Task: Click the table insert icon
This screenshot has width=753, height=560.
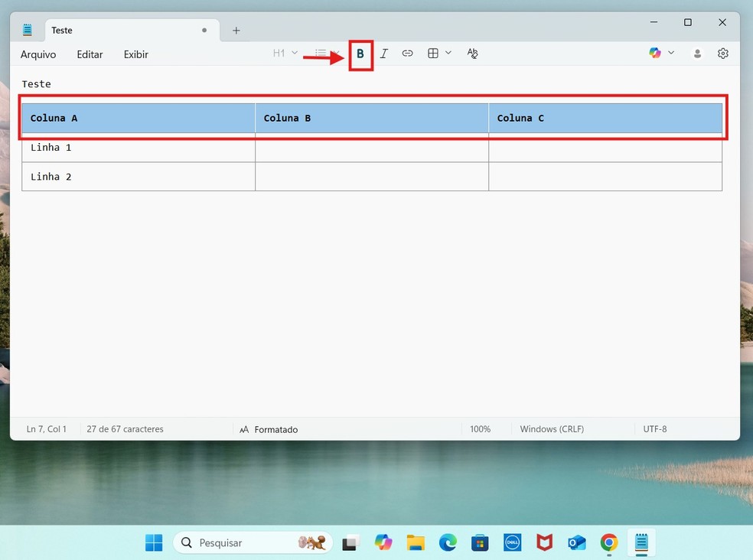Action: 432,54
